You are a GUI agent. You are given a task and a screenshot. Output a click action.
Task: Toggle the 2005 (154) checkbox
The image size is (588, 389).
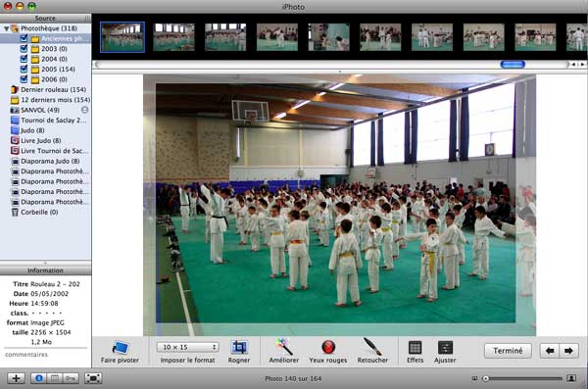tap(24, 69)
